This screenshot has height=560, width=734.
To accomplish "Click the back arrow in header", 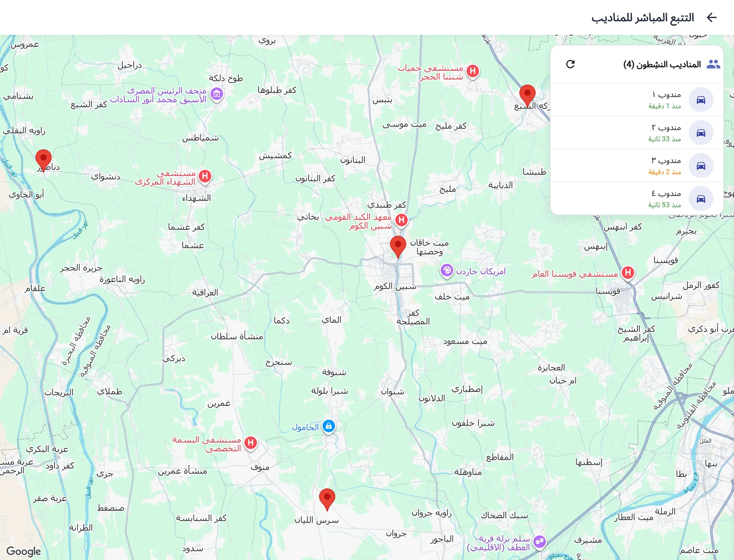I will coord(712,17).
